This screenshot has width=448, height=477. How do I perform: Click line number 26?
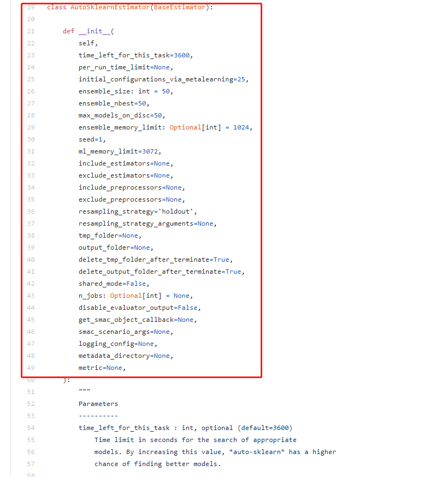[x=31, y=91]
